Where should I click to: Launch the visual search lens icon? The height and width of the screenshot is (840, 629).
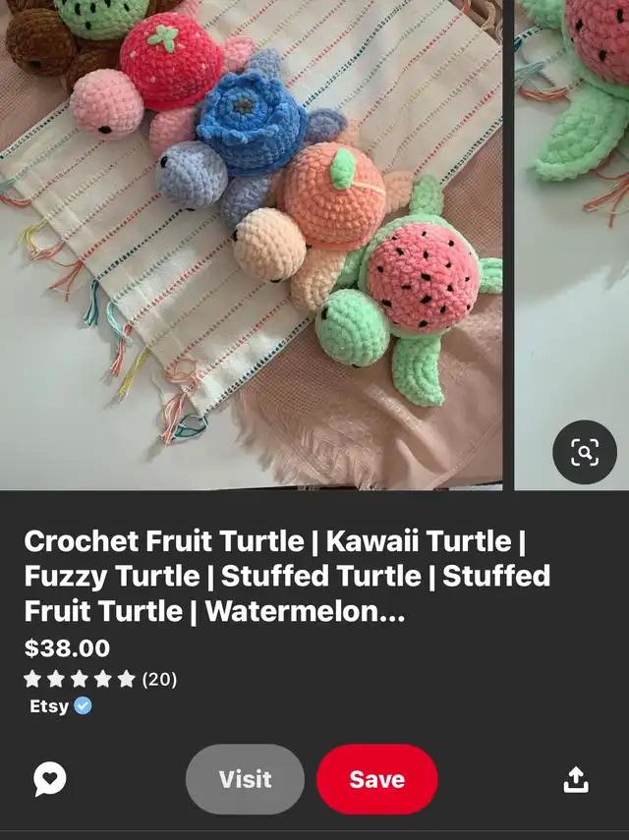(585, 452)
